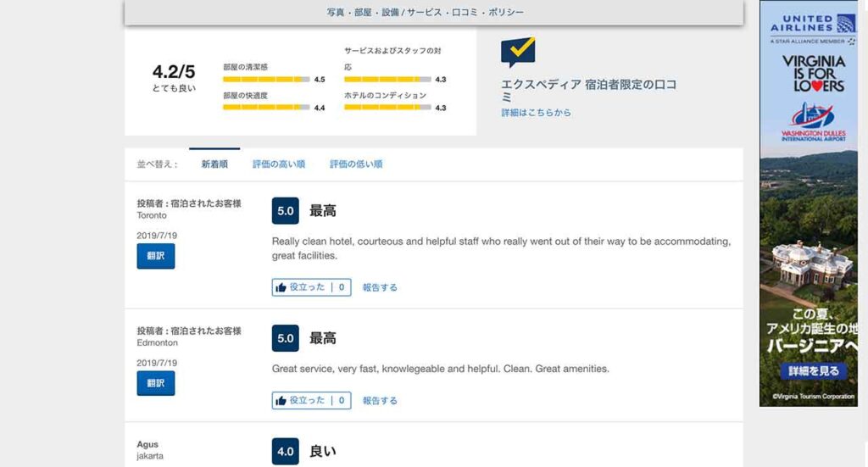Go to the ポリシー section in top navigation

(505, 13)
